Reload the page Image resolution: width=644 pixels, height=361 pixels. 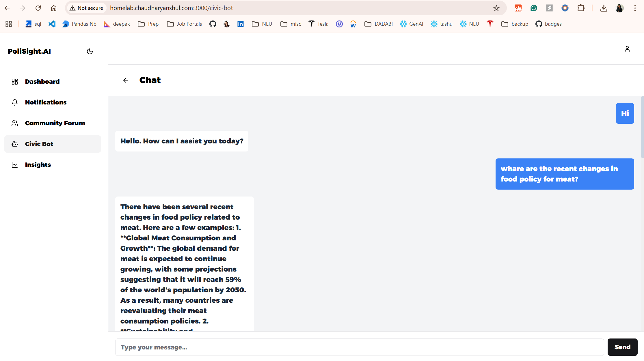pos(38,8)
